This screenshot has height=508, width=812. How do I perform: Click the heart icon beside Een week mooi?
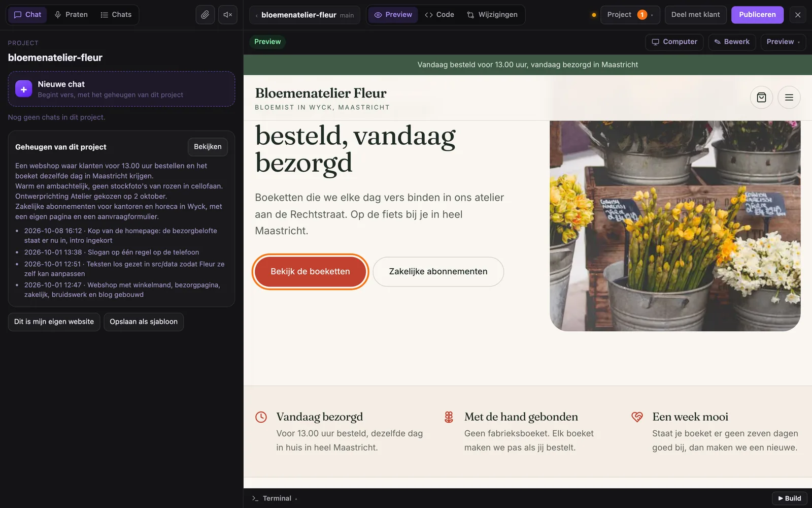pos(637,417)
